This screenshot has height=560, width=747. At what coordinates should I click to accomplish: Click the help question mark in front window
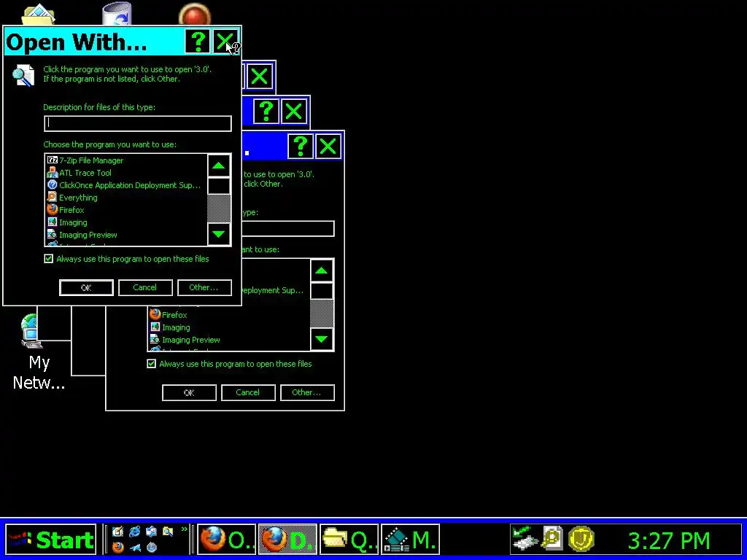point(197,42)
